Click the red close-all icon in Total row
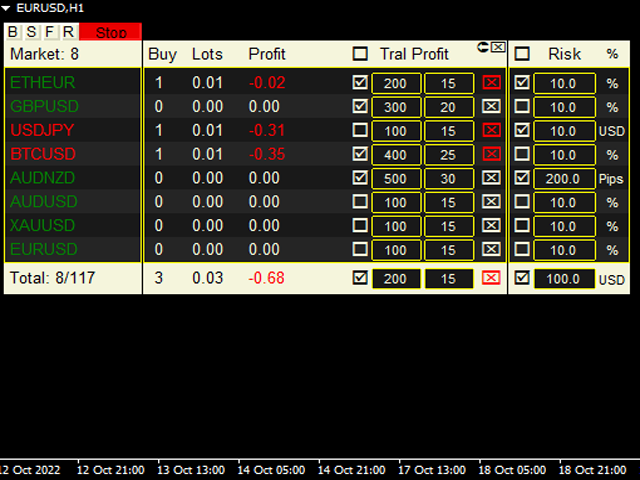The image size is (640, 480). coord(491,278)
